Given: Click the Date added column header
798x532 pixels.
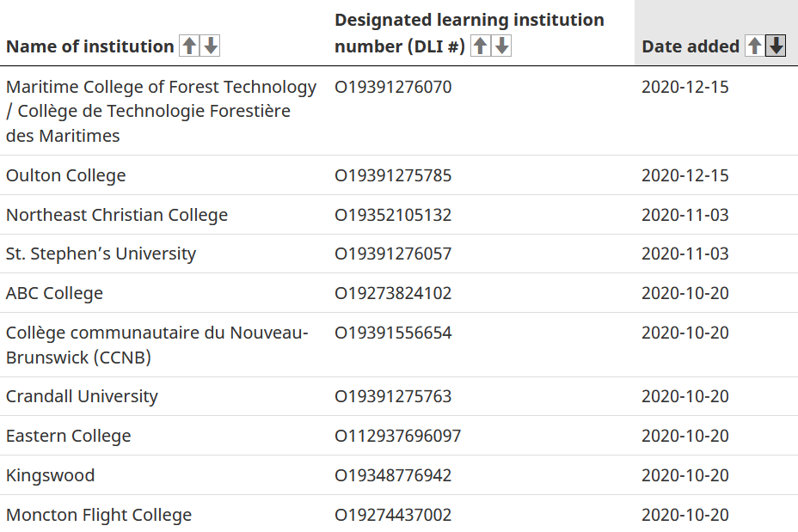Looking at the screenshot, I should point(691,46).
